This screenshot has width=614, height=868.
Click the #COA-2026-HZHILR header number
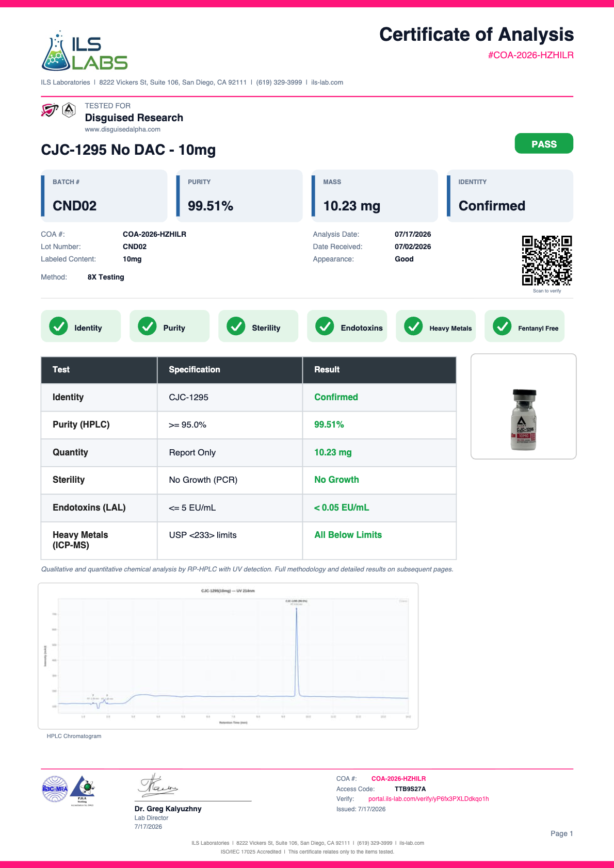pos(531,55)
